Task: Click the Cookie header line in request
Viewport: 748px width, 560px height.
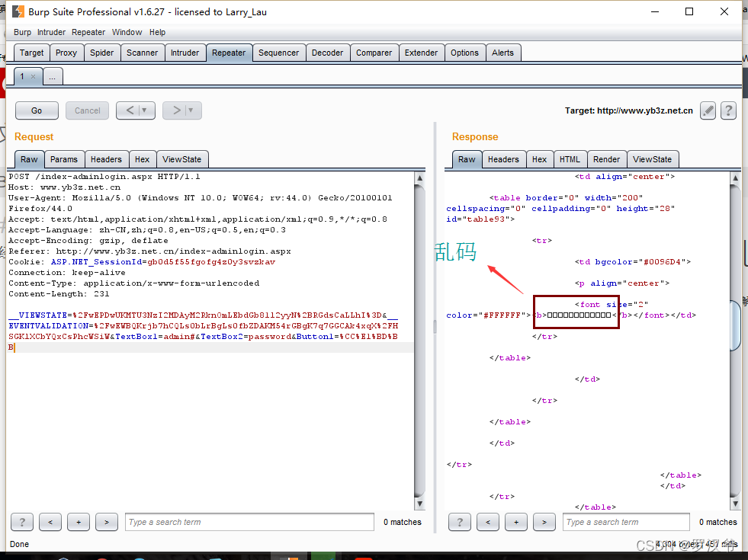Action: (x=142, y=261)
